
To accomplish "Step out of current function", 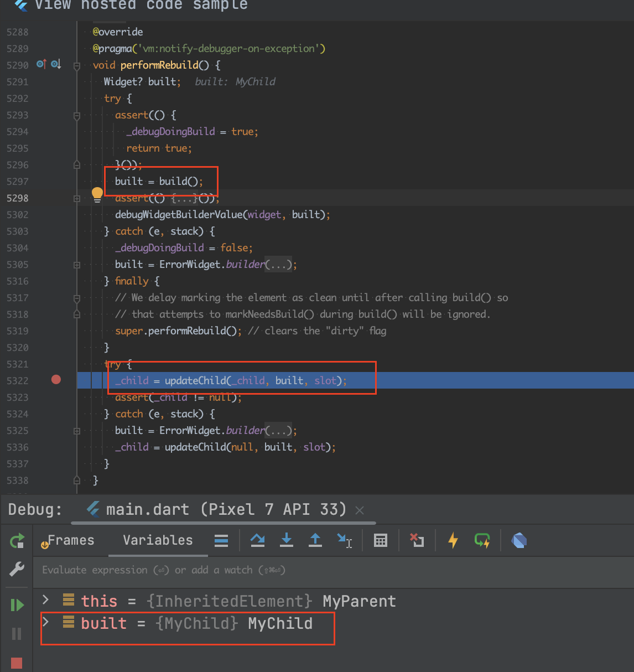I will coord(315,540).
